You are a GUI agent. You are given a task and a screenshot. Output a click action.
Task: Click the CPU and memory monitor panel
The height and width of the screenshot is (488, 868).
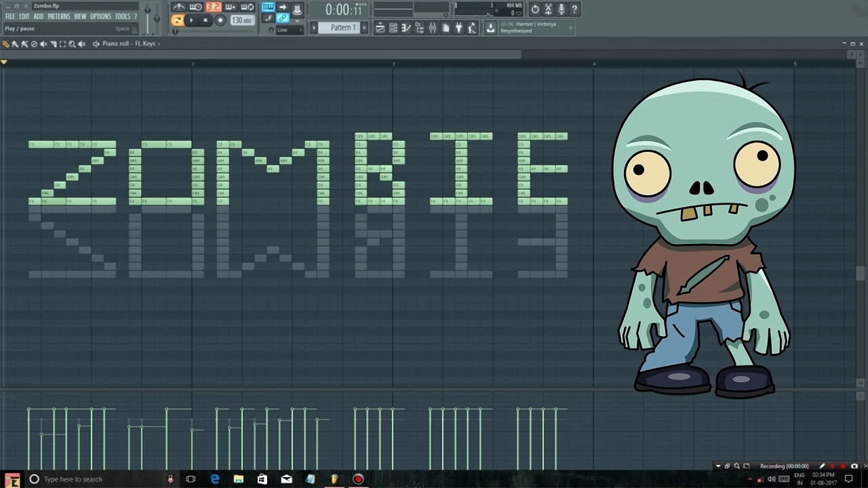[490, 9]
